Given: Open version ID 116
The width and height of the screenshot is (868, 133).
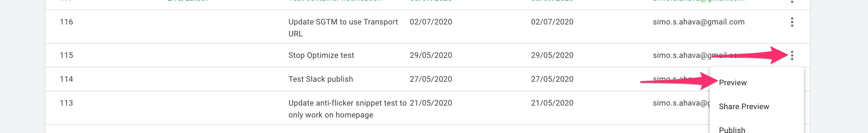Looking at the screenshot, I should pos(66,22).
